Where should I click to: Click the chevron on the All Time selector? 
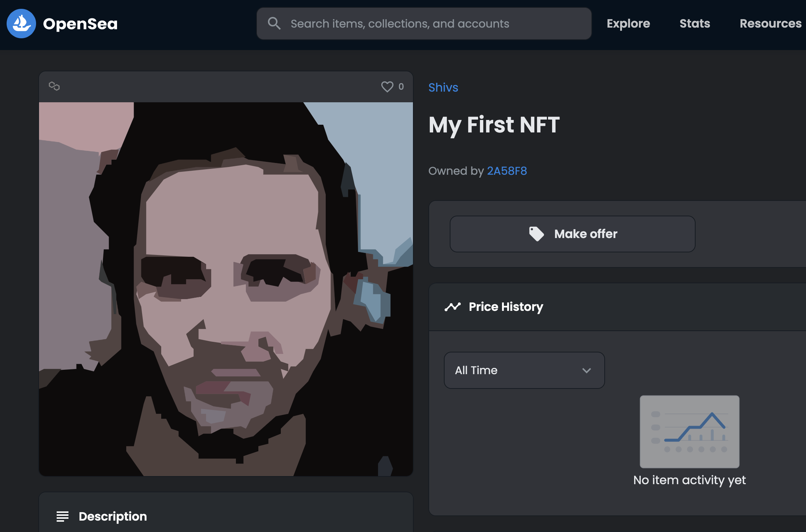587,370
